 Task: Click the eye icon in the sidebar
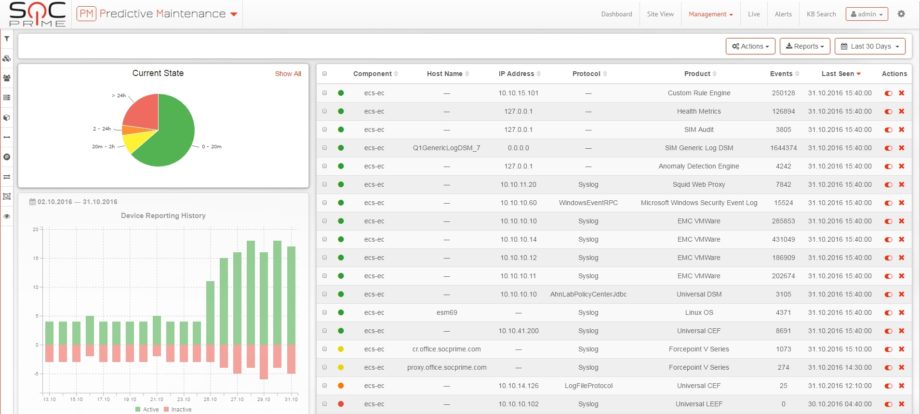click(x=7, y=216)
